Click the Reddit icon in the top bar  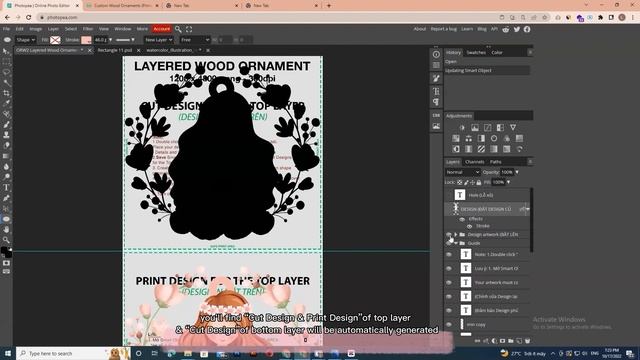click(x=506, y=29)
